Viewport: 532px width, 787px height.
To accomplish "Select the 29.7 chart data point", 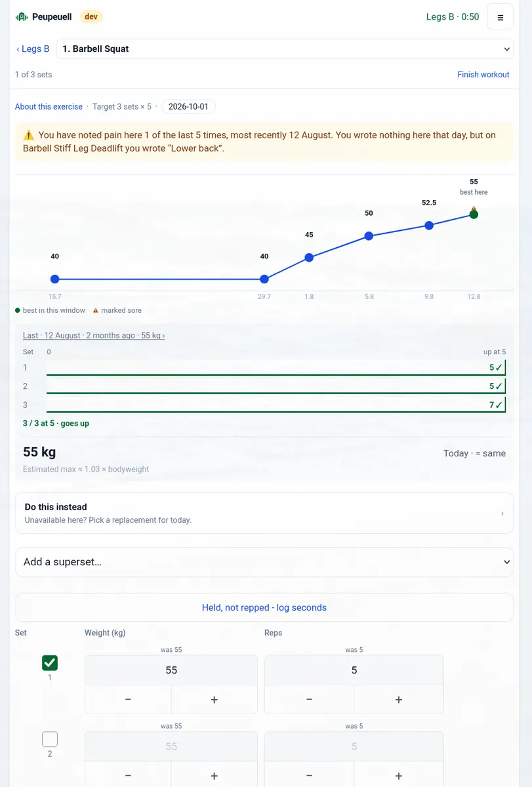I will 264,279.
